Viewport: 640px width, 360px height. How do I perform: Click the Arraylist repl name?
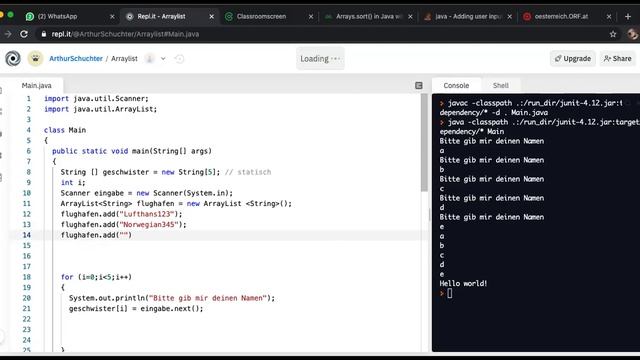pyautogui.click(x=124, y=59)
